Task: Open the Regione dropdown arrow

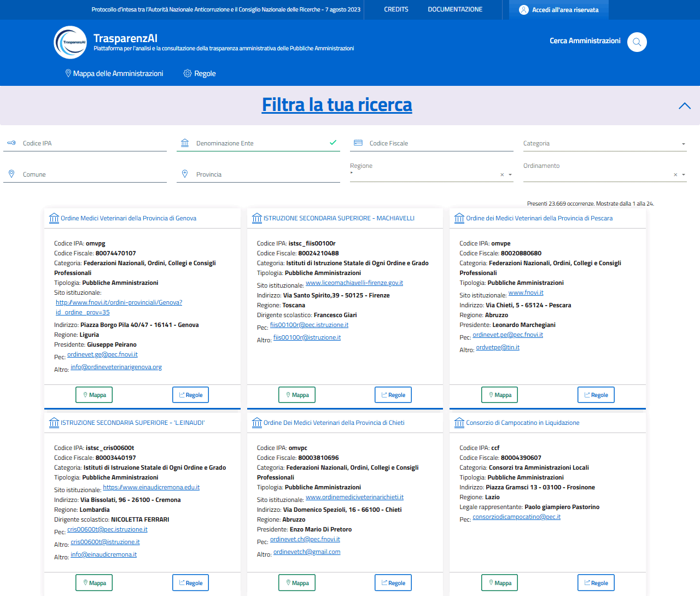Action: [510, 175]
